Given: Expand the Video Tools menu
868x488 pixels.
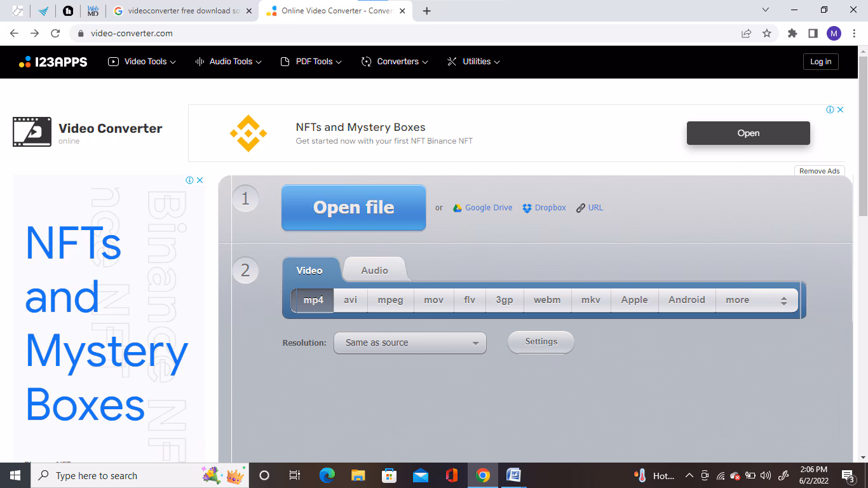Looking at the screenshot, I should coord(142,62).
